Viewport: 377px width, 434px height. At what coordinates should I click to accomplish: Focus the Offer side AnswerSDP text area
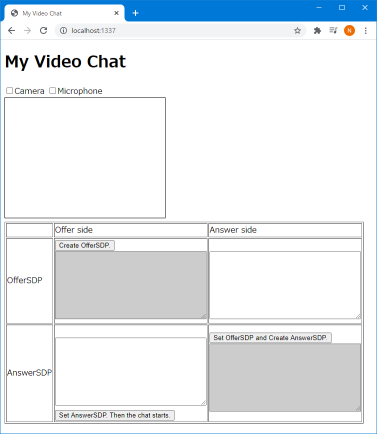[x=131, y=371]
